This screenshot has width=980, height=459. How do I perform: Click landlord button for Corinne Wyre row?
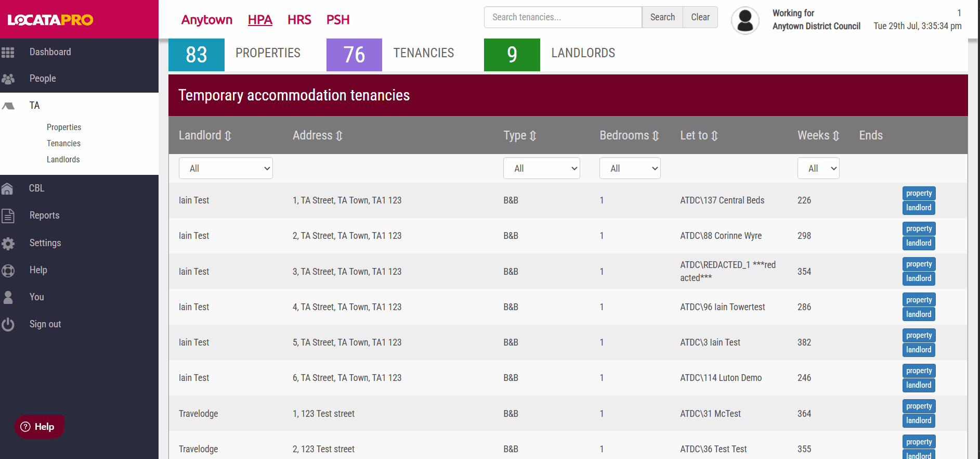click(919, 243)
